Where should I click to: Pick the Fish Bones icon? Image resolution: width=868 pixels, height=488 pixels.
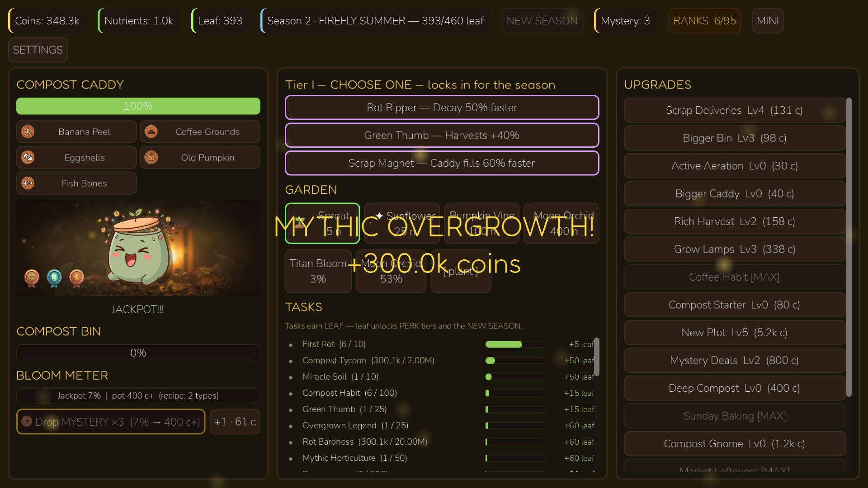[x=28, y=183]
